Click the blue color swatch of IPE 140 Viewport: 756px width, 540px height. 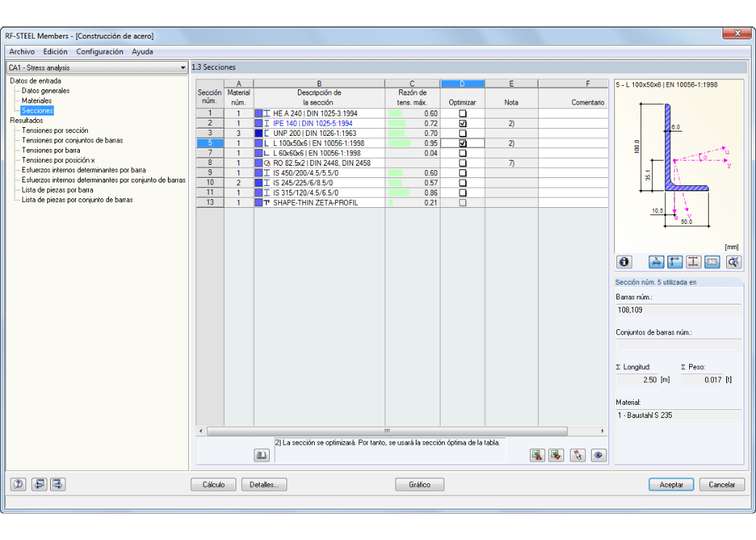click(259, 124)
